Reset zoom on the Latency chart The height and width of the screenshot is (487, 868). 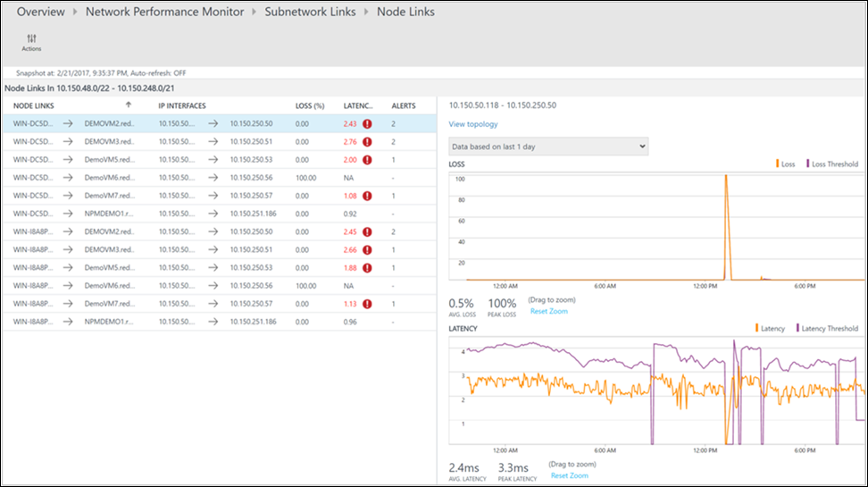click(569, 475)
